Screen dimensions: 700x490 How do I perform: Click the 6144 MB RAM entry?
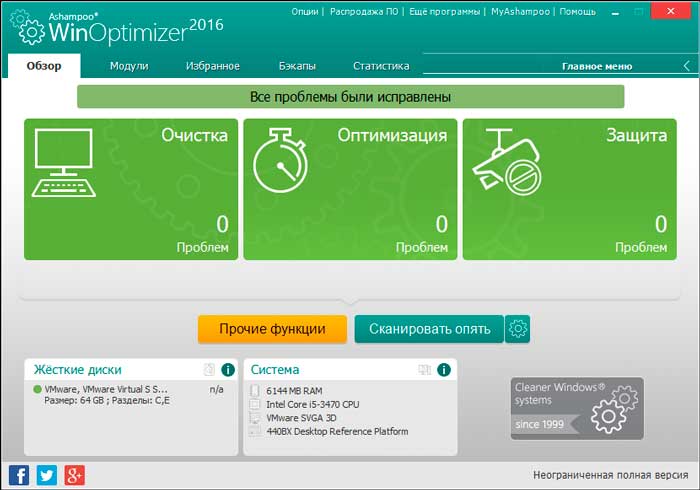coord(294,391)
